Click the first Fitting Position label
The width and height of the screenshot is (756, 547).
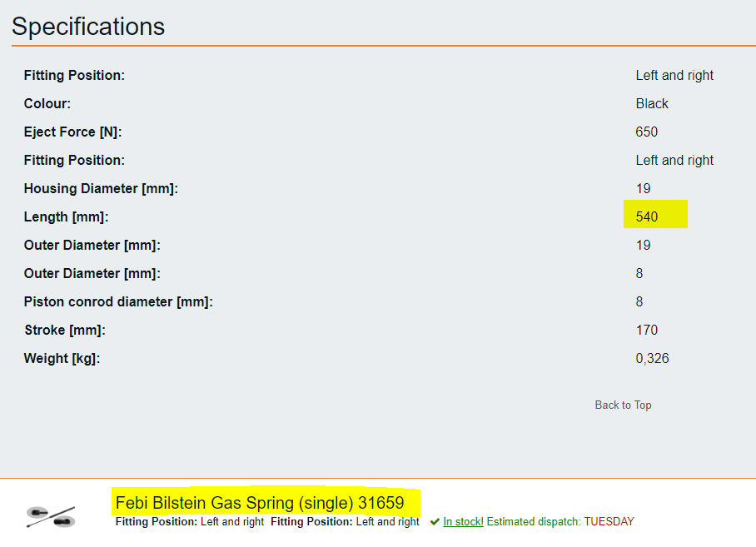[74, 75]
